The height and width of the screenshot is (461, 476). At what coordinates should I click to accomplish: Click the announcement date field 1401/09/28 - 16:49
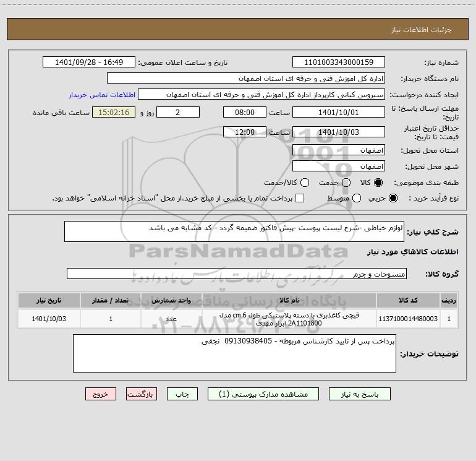tap(88, 62)
